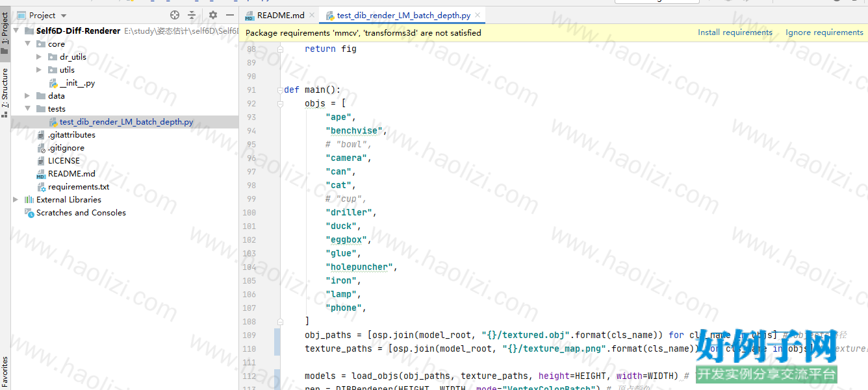The image size is (868, 390).
Task: Expand the dr_utils folder
Action: (39, 57)
